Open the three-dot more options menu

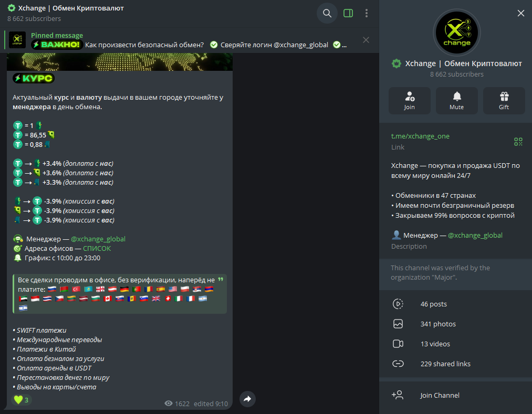367,13
